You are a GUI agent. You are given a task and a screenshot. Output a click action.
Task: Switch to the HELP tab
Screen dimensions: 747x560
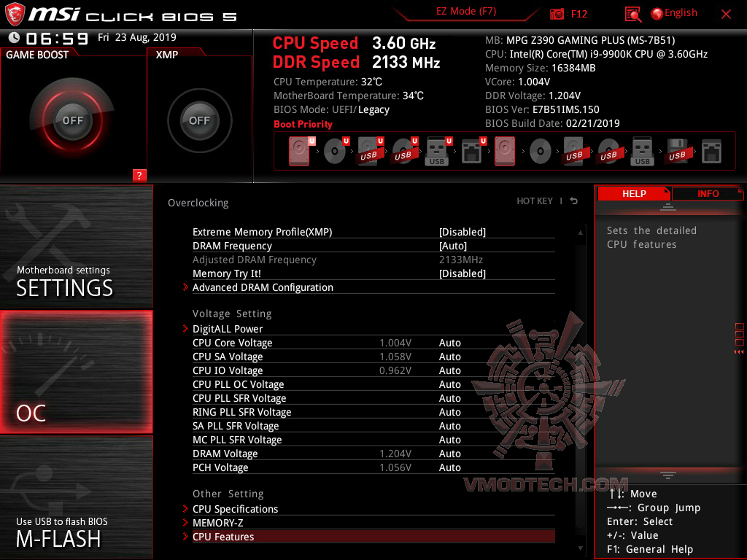click(634, 193)
